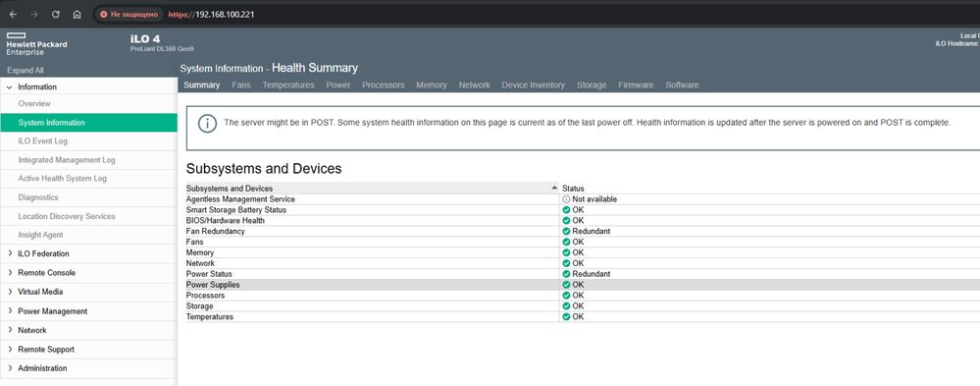The image size is (980, 386).
Task: Click the green OK icon for Network row
Action: tap(566, 263)
